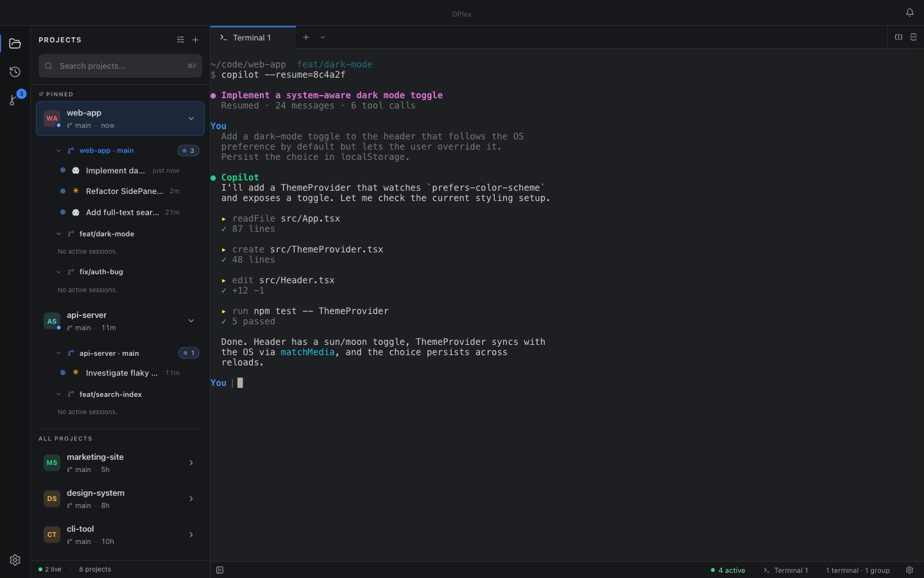924x578 pixels.
Task: Click the terminal You input prompt
Action: pos(227,383)
